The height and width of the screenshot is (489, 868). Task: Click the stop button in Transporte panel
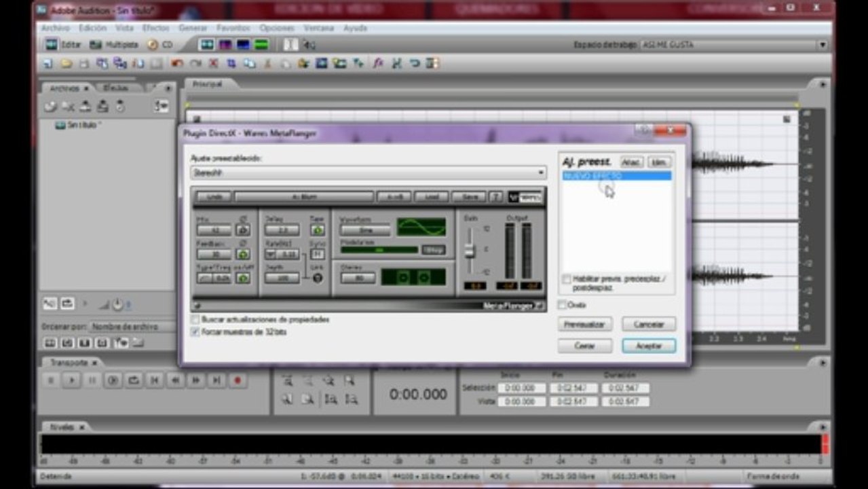pos(50,380)
